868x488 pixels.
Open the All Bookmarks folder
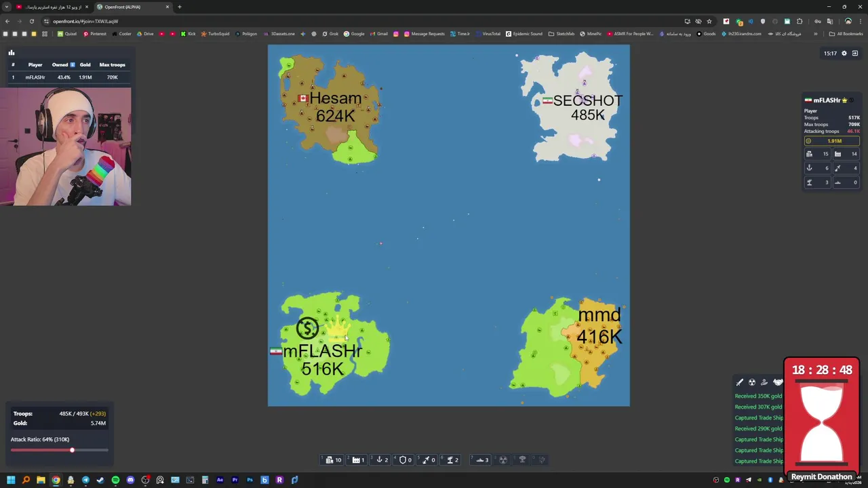click(846, 34)
